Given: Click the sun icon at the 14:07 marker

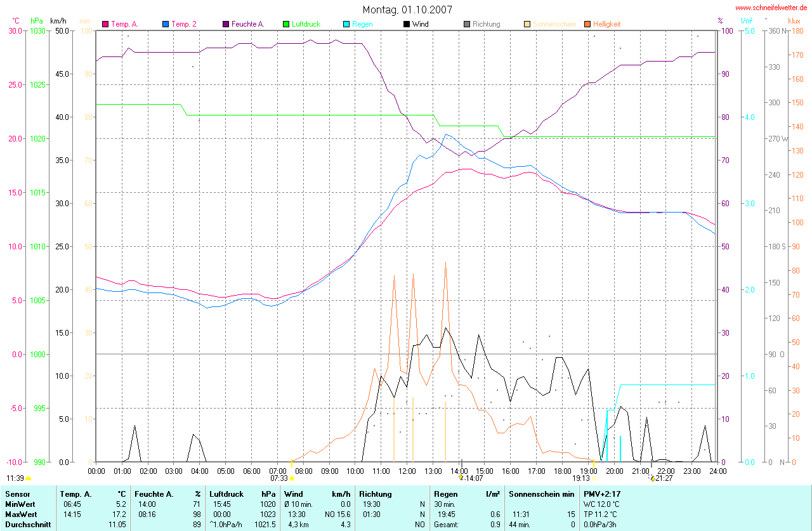Looking at the screenshot, I should (461, 477).
